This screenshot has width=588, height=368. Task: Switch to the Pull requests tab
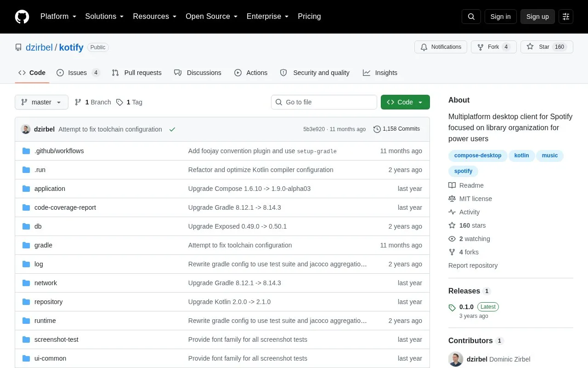click(x=136, y=73)
